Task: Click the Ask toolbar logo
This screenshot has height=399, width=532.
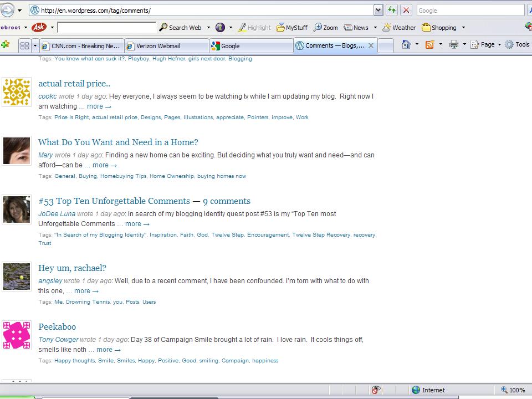Action: [39, 27]
